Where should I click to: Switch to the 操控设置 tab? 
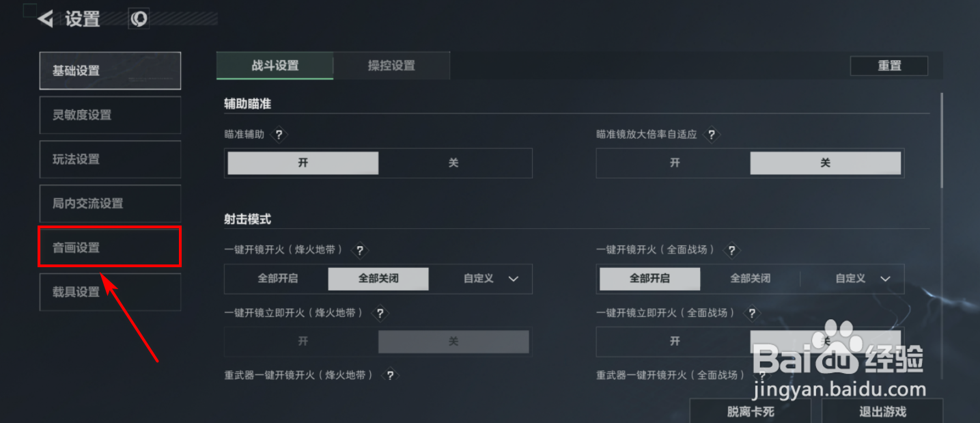(x=391, y=66)
